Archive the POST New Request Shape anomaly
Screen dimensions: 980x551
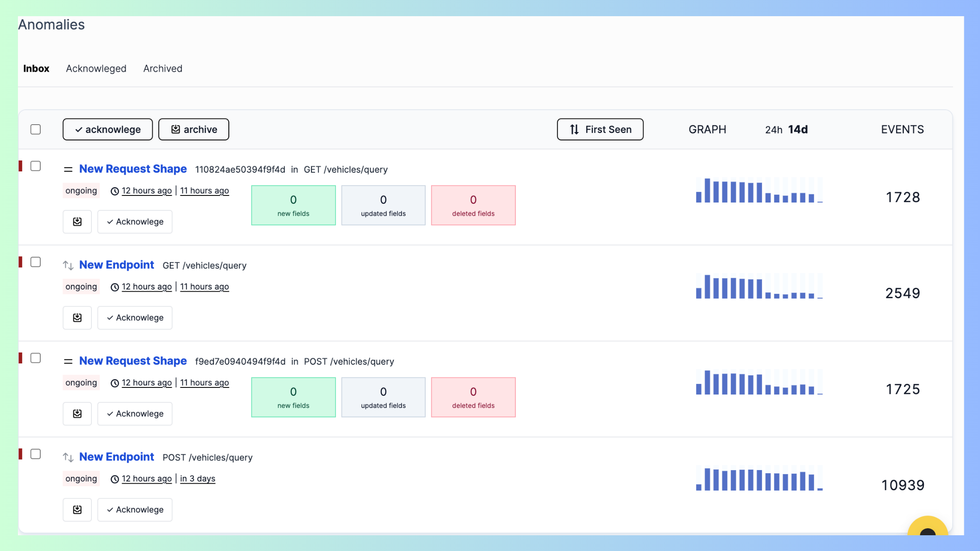pos(77,413)
